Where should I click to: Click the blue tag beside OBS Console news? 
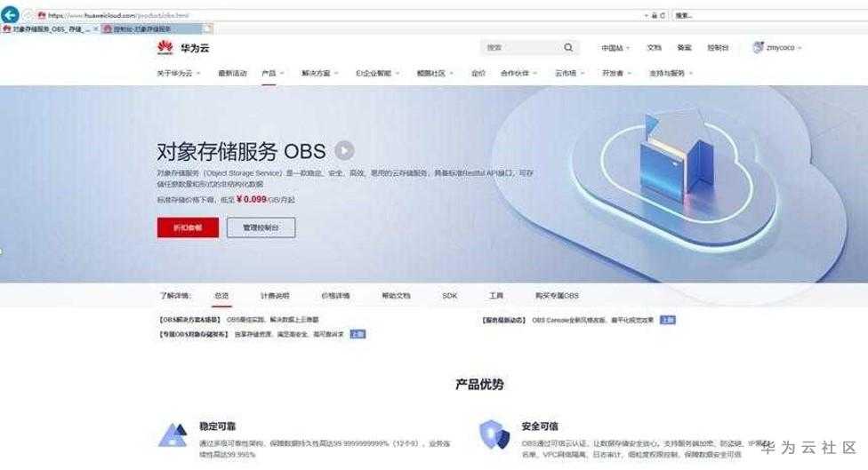coord(668,320)
